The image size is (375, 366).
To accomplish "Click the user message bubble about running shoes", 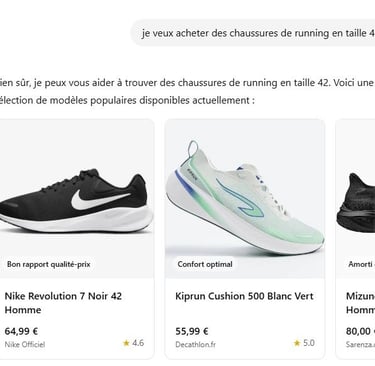I will pos(253,33).
